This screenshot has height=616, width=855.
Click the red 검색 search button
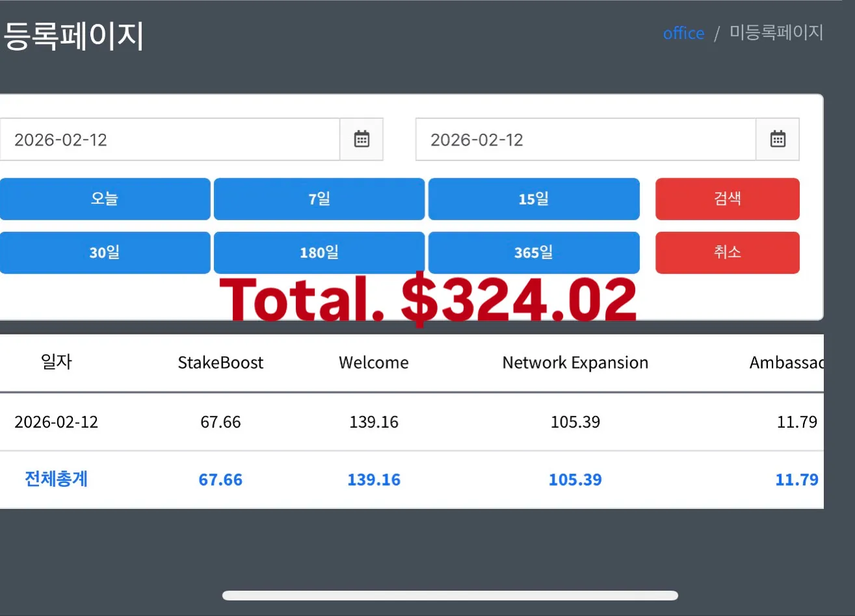[728, 199]
